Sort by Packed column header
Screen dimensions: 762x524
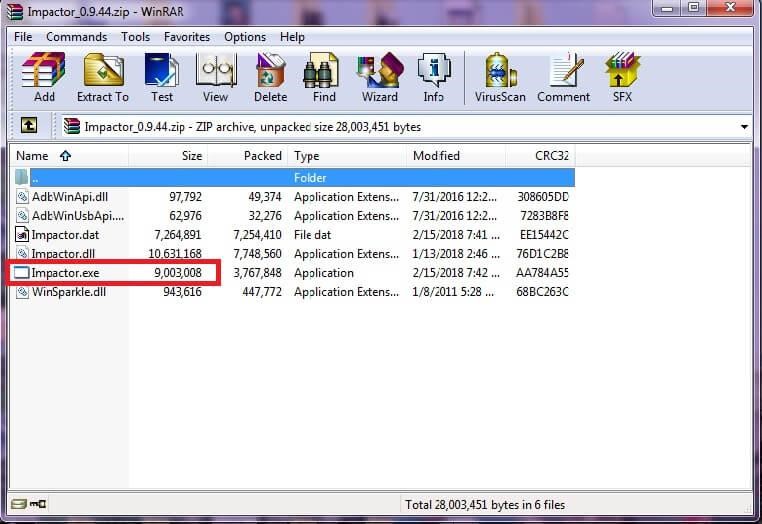point(247,156)
